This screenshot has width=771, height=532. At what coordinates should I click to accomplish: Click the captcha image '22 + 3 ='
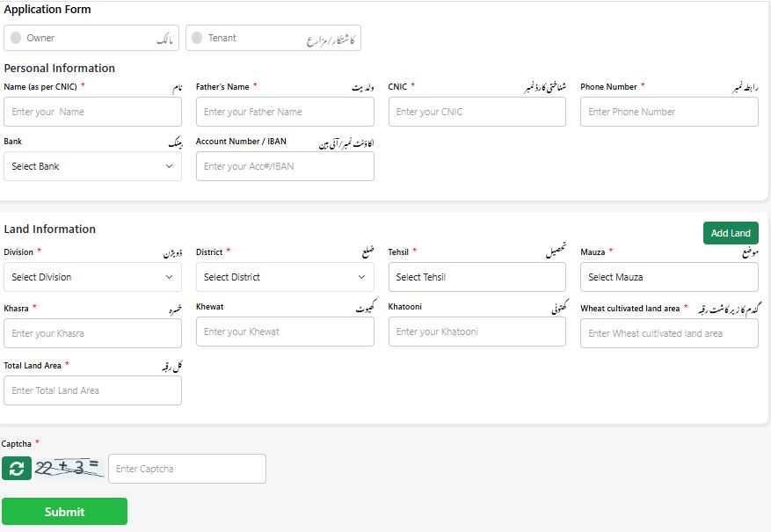69,468
